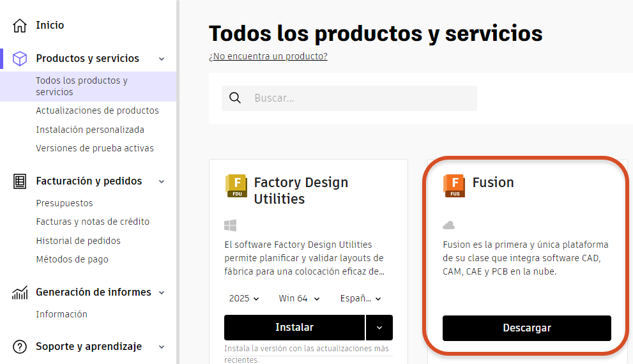Click the Soporte y aprendizaje question-mark icon

[x=19, y=347]
